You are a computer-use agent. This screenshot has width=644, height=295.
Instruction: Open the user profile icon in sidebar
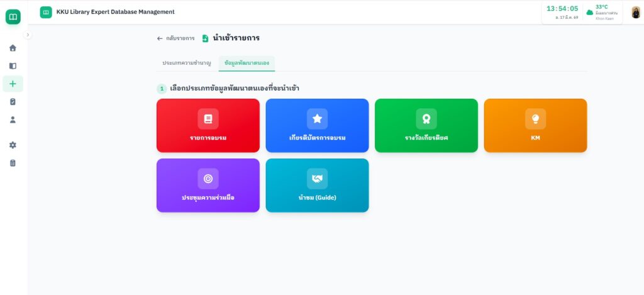(13, 120)
